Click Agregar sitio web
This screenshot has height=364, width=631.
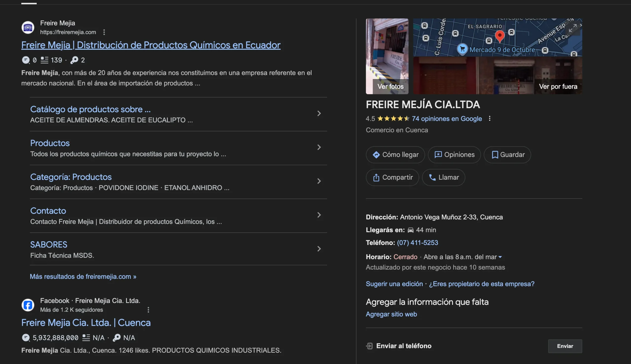click(x=391, y=314)
